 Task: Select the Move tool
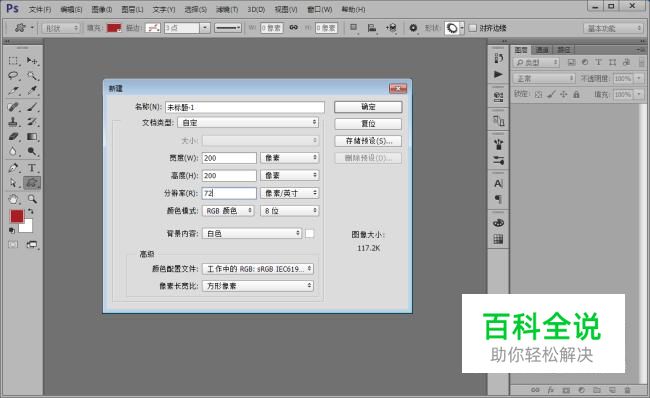(32, 61)
